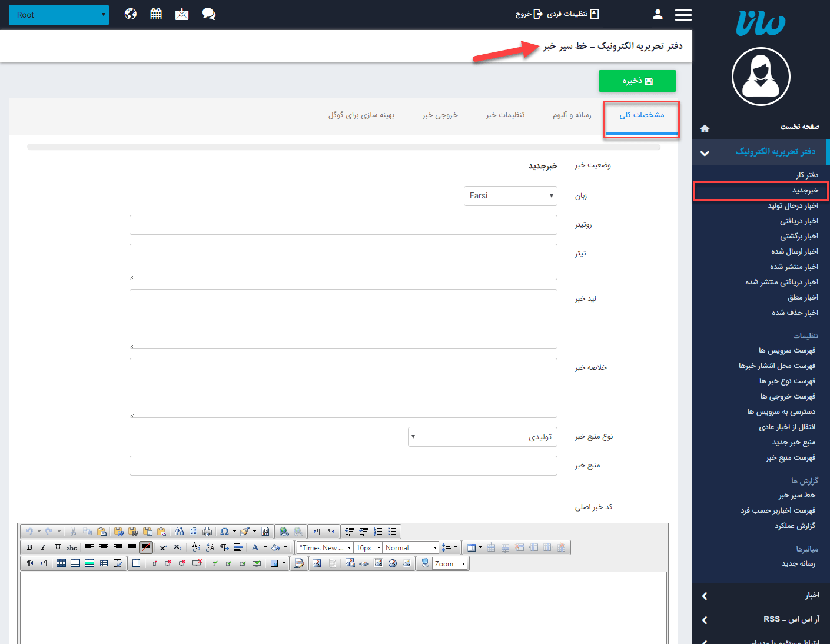Click the superscript icon in editor toolbar
This screenshot has height=644, width=830.
(164, 547)
